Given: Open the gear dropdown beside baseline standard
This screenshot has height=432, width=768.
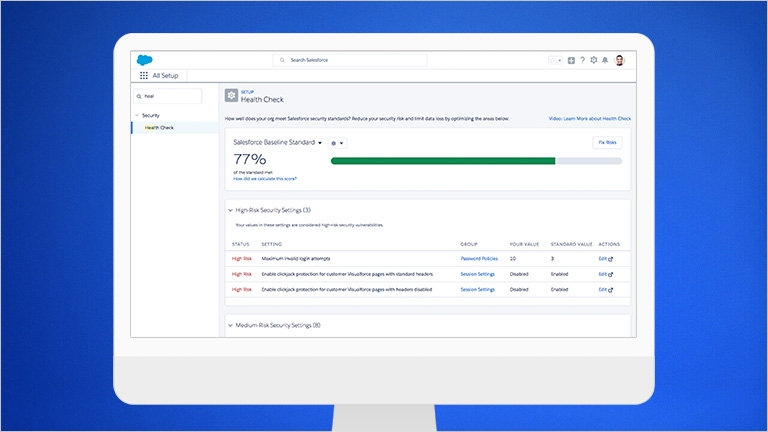Looking at the screenshot, I should pos(337,143).
